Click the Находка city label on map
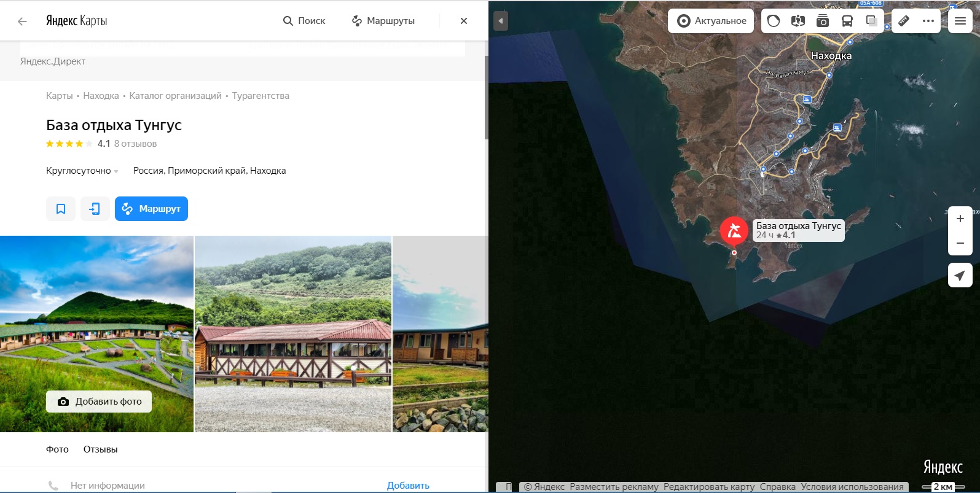This screenshot has width=980, height=493. tap(831, 56)
